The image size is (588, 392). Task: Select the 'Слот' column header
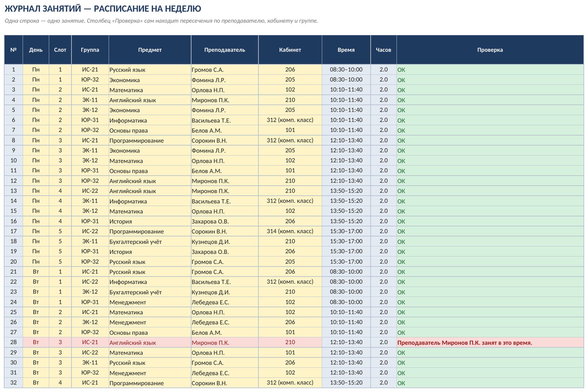[60, 50]
